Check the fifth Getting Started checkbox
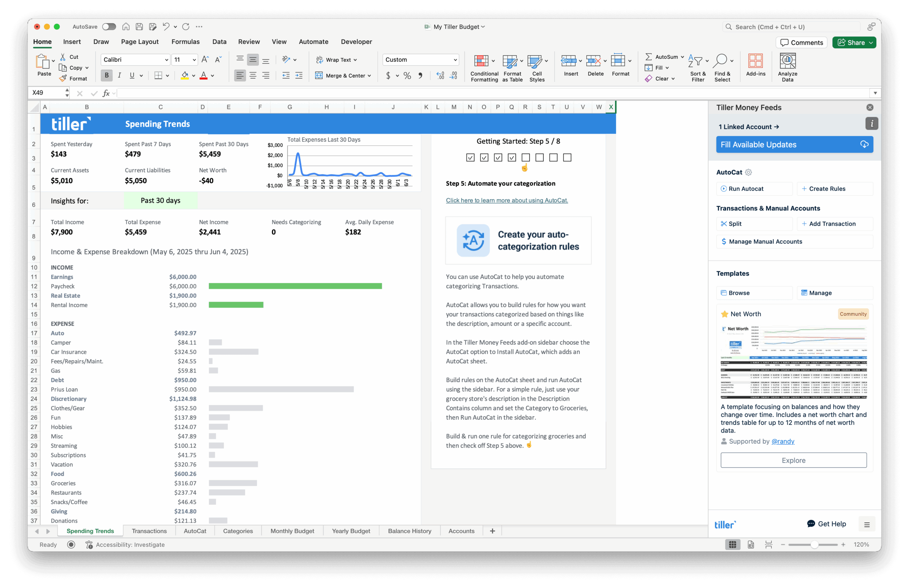The image size is (909, 588). point(526,157)
